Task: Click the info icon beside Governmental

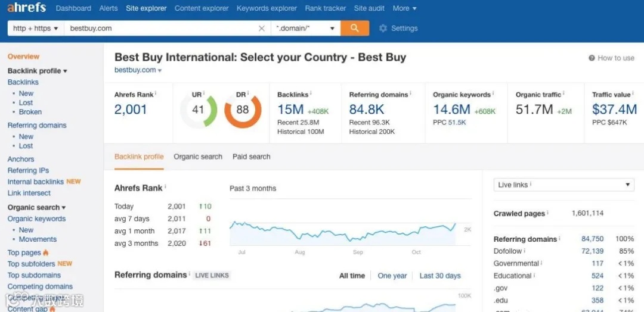Action: coord(541,263)
